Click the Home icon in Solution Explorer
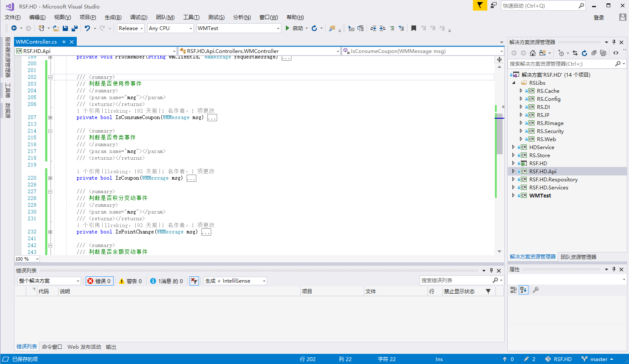 533,53
